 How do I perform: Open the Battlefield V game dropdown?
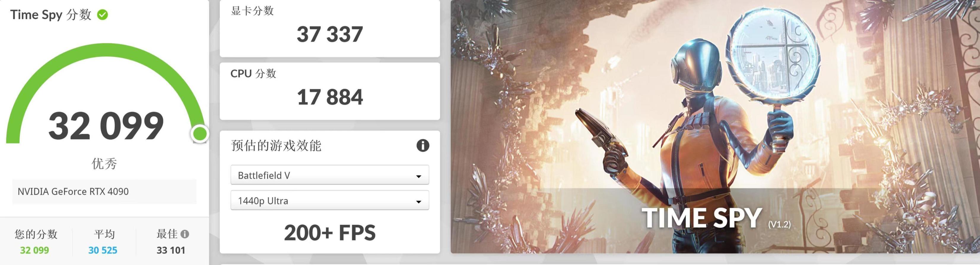pyautogui.click(x=329, y=175)
